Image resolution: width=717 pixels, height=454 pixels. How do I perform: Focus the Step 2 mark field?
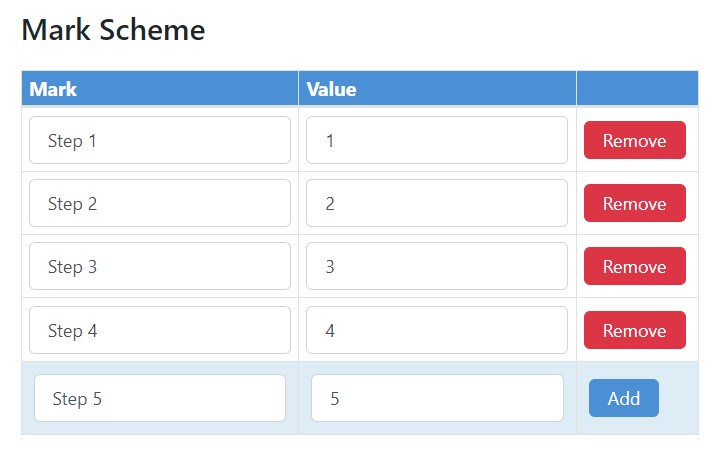coord(160,203)
